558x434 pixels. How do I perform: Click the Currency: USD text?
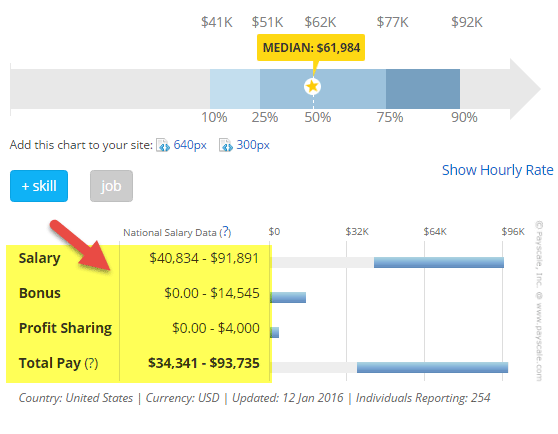(183, 398)
